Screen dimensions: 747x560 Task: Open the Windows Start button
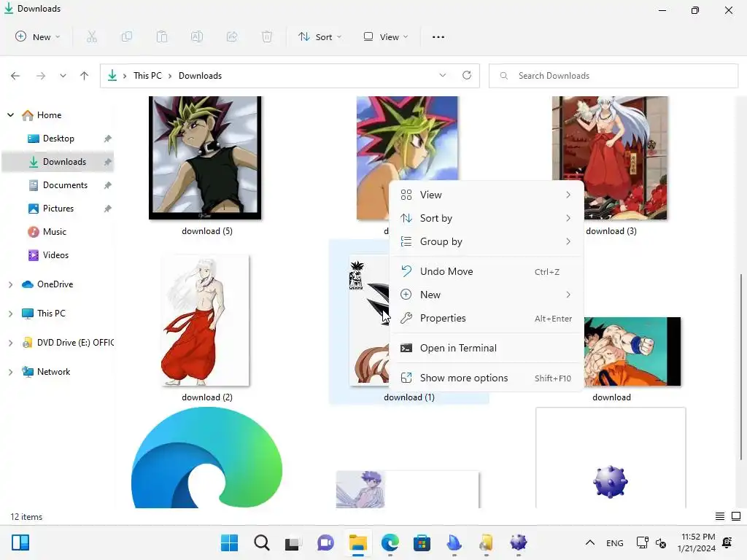(230, 542)
